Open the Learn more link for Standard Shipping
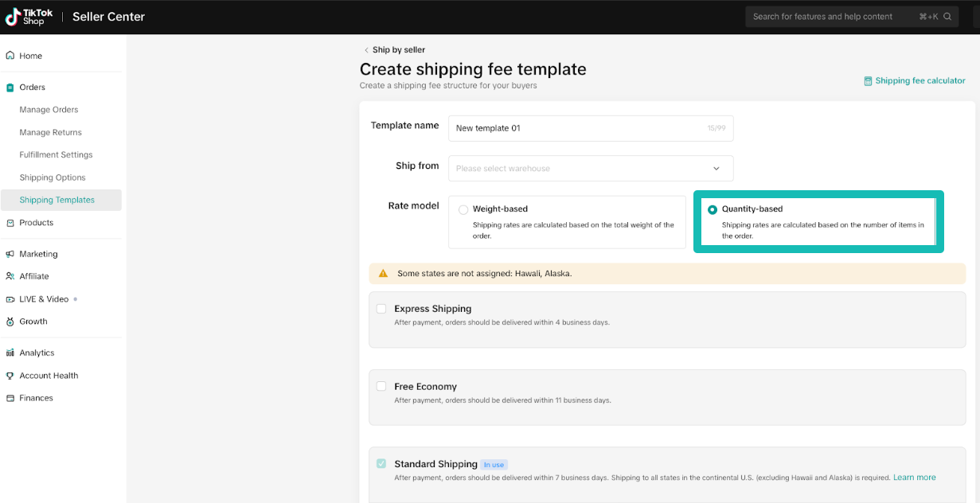The width and height of the screenshot is (980, 503). pyautogui.click(x=914, y=477)
